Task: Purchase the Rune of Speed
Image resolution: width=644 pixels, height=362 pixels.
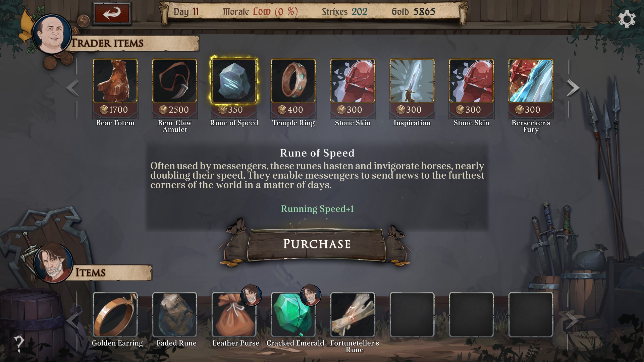Action: pos(317,244)
